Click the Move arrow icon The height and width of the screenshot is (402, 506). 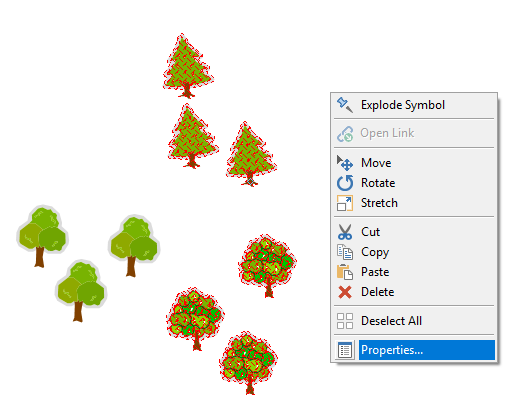(345, 163)
